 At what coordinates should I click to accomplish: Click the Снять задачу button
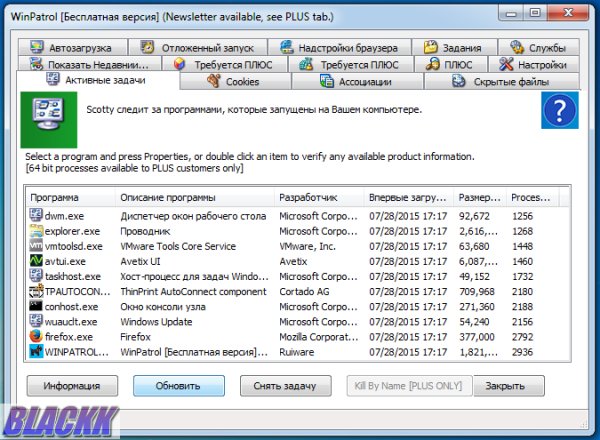coord(285,386)
